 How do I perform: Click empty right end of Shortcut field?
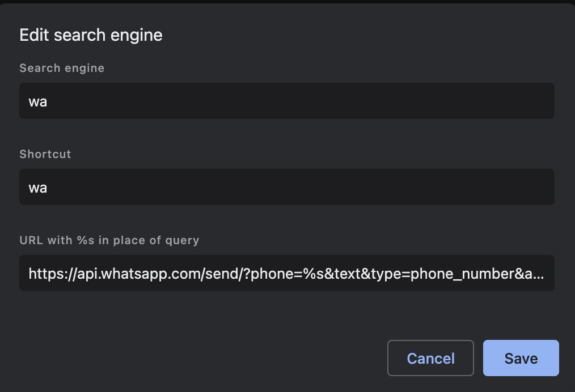point(510,187)
